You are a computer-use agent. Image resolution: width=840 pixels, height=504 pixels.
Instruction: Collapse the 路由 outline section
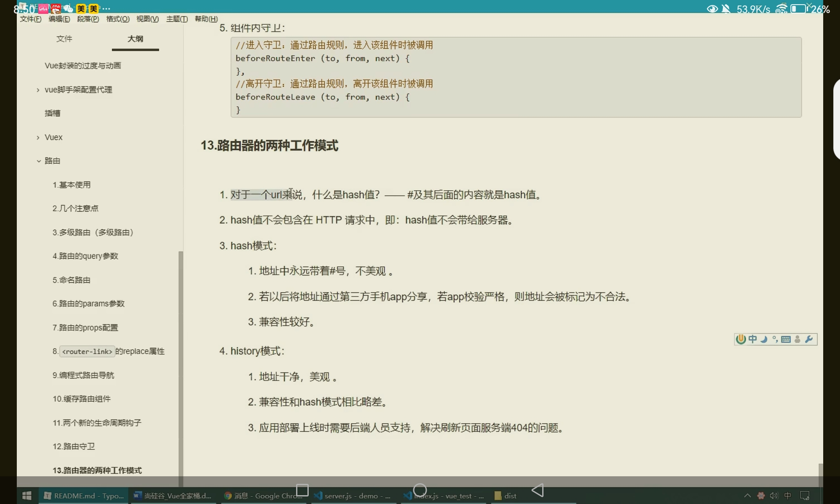click(38, 161)
